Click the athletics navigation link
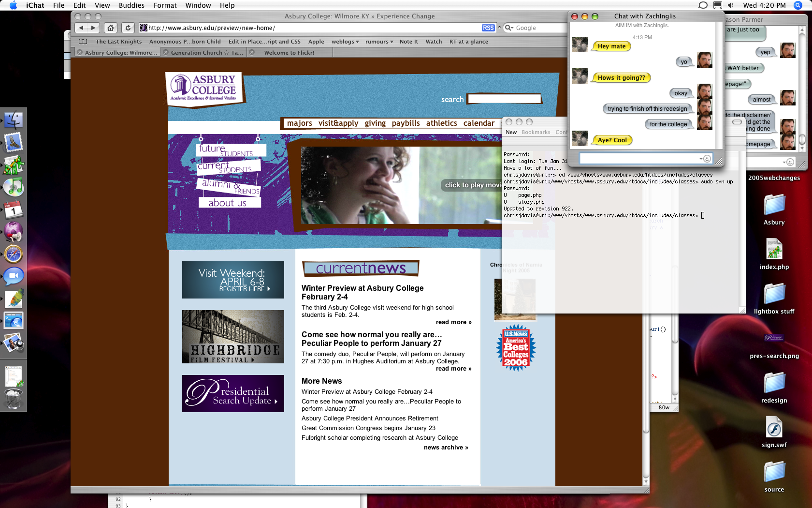This screenshot has width=812, height=508. click(x=442, y=123)
